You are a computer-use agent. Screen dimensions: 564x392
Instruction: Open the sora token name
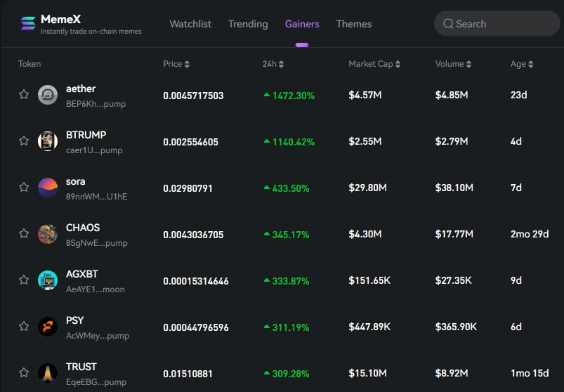click(x=76, y=182)
